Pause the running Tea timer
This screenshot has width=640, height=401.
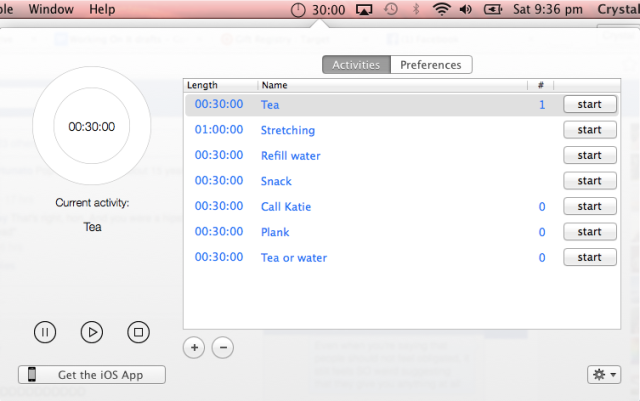tap(45, 332)
